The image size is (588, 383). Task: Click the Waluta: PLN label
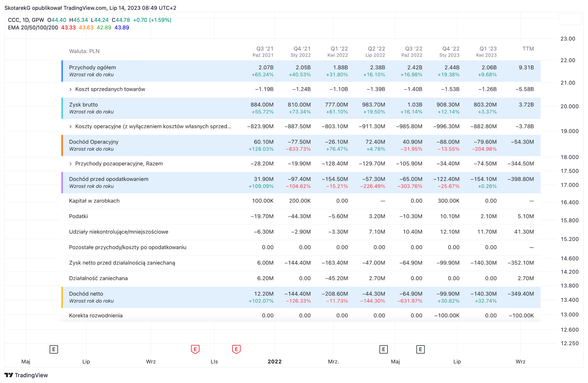point(84,51)
